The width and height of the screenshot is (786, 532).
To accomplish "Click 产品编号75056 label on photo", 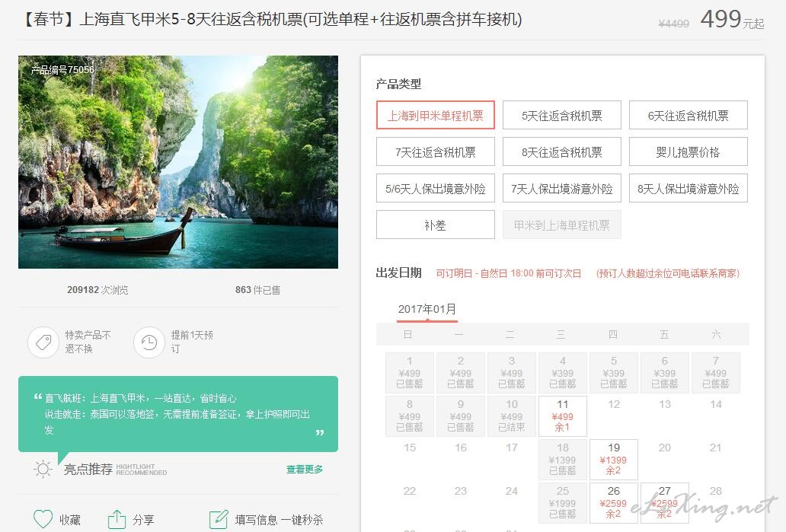I will click(x=62, y=70).
